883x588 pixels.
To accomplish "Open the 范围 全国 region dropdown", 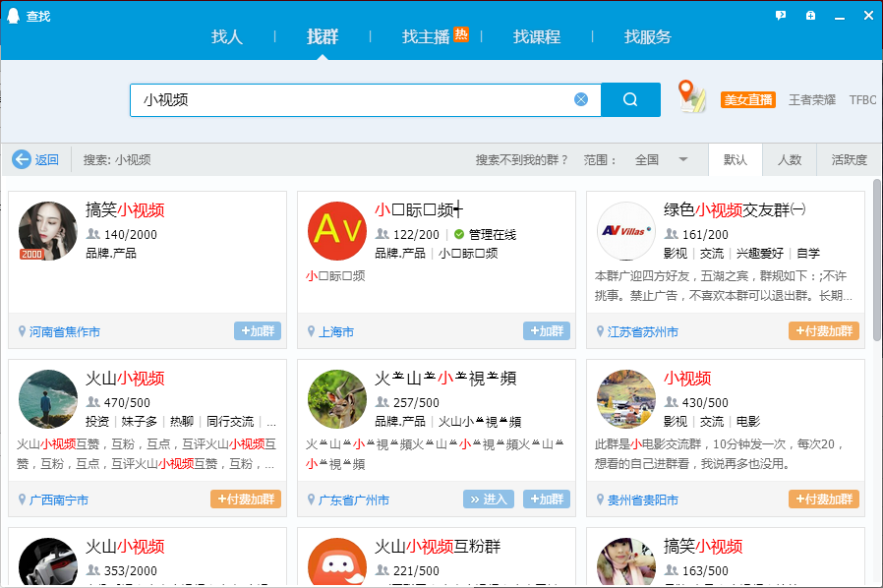I will tap(661, 160).
